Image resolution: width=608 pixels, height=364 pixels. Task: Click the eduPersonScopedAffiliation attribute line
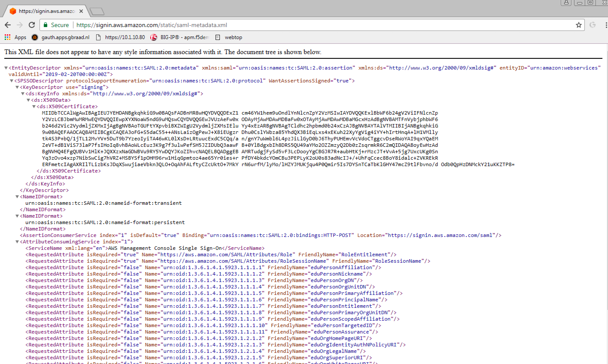coord(213,319)
